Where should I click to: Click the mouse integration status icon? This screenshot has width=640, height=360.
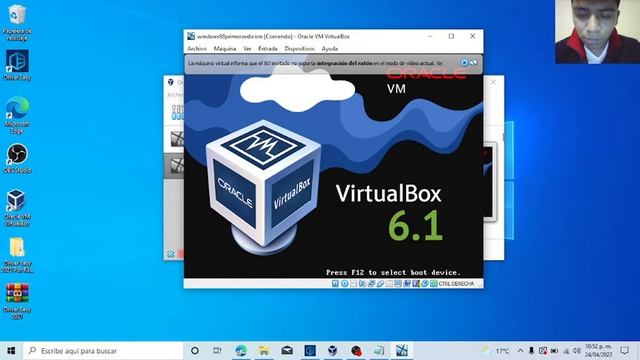[424, 284]
